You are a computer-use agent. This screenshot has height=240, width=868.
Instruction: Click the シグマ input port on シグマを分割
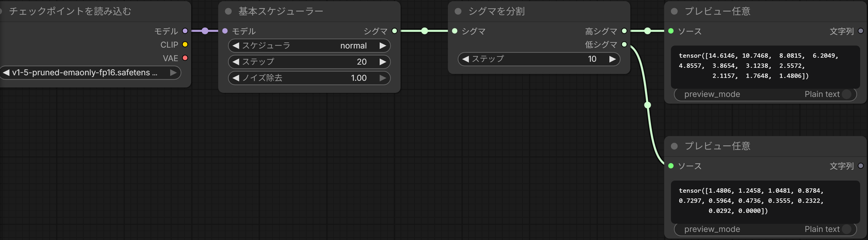point(455,31)
